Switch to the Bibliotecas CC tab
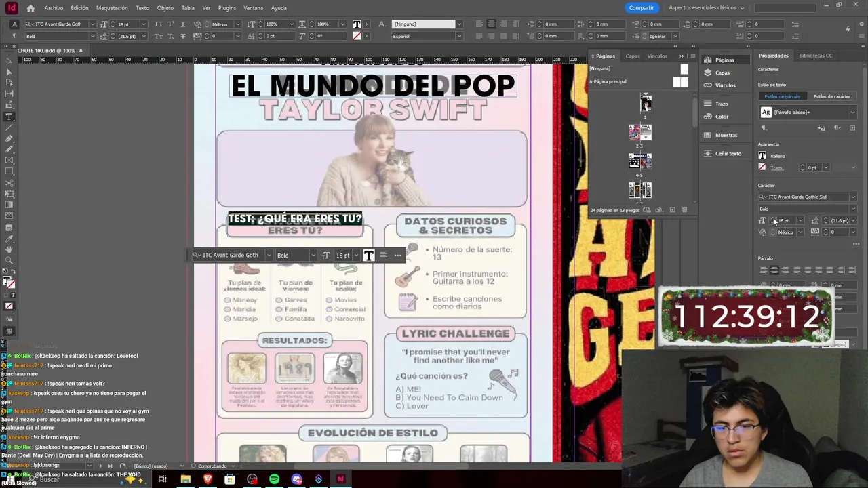Viewport: 868px width, 488px height. tap(815, 56)
